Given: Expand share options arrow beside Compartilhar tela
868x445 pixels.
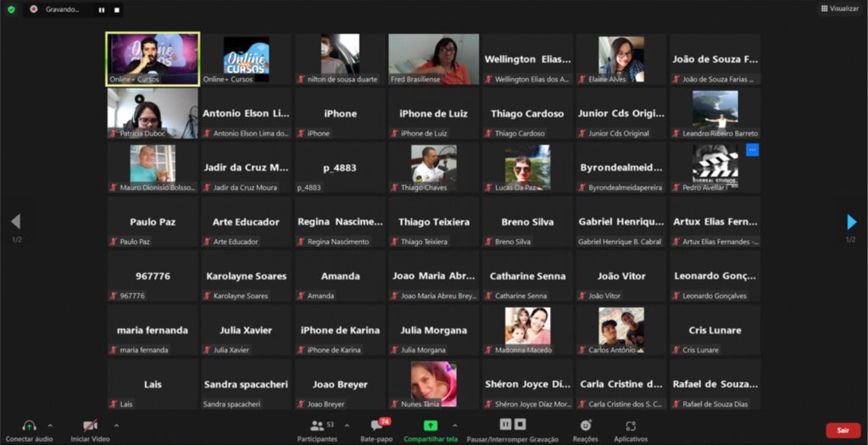Looking at the screenshot, I should point(454,425).
